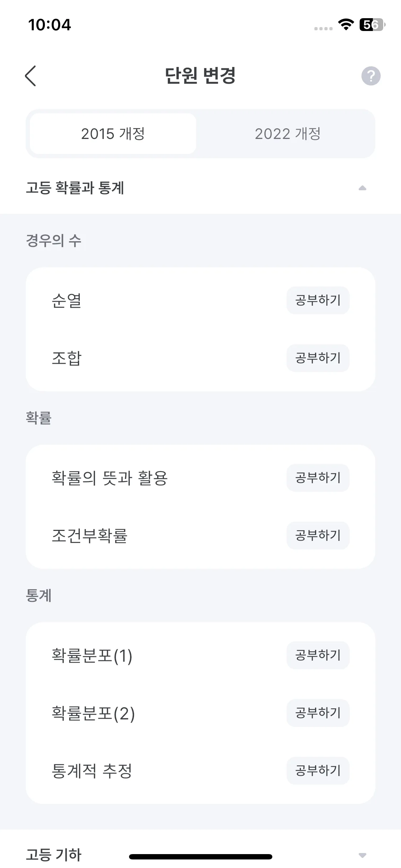Click 공부하기 for 순열
401x868 pixels.
coord(318,300)
